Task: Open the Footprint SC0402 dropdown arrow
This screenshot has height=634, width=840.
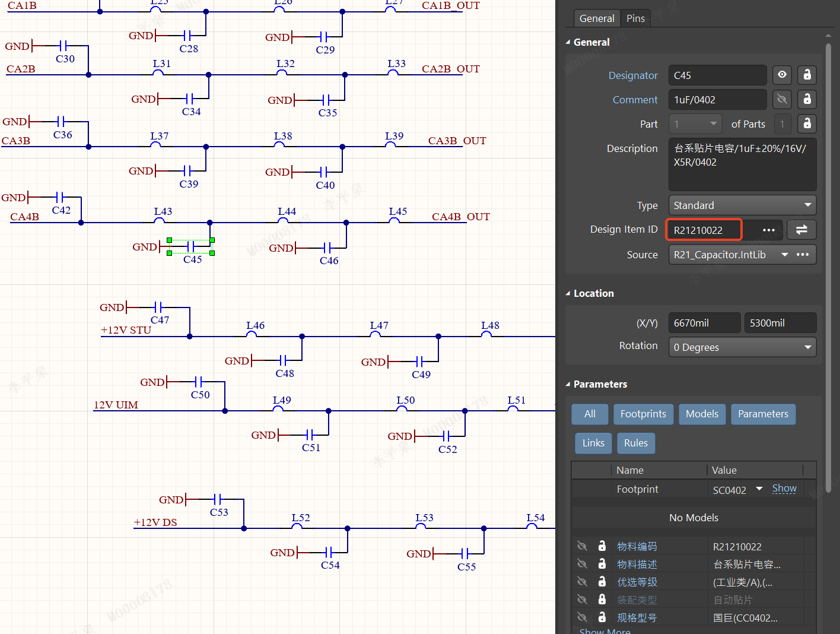Action: click(x=759, y=489)
